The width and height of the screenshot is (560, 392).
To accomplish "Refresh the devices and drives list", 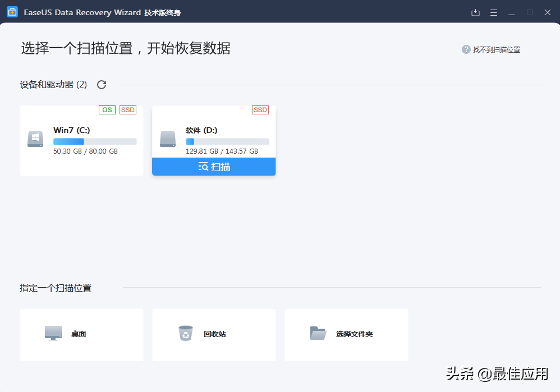I will (x=102, y=85).
